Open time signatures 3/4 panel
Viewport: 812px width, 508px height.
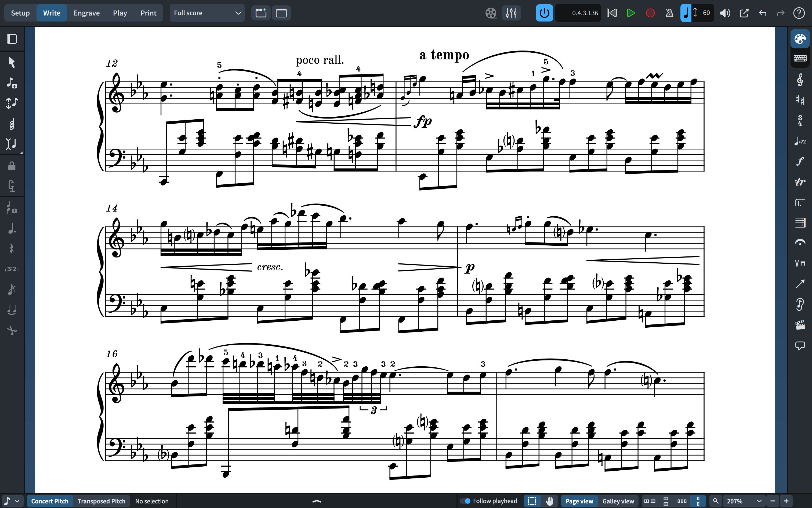pos(800,121)
